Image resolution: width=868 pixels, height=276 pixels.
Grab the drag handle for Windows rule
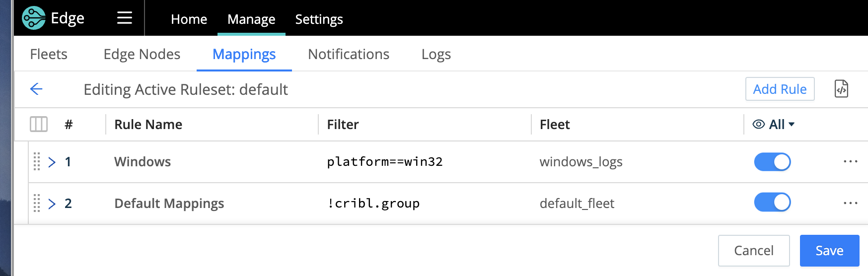pos(37,162)
